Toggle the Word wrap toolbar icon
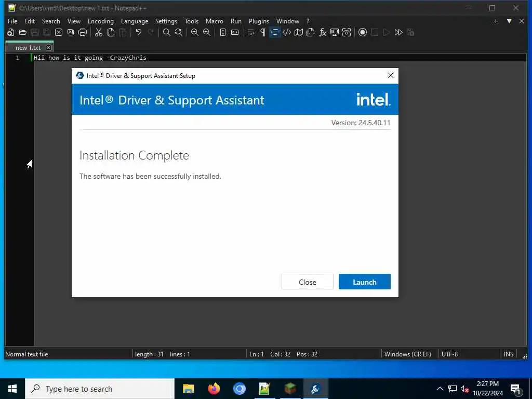 (251, 32)
